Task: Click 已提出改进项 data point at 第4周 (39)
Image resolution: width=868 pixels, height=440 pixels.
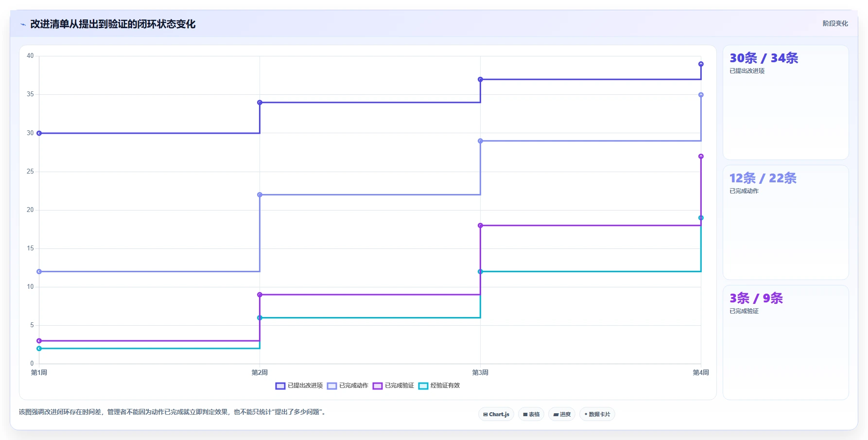Action: [701, 64]
